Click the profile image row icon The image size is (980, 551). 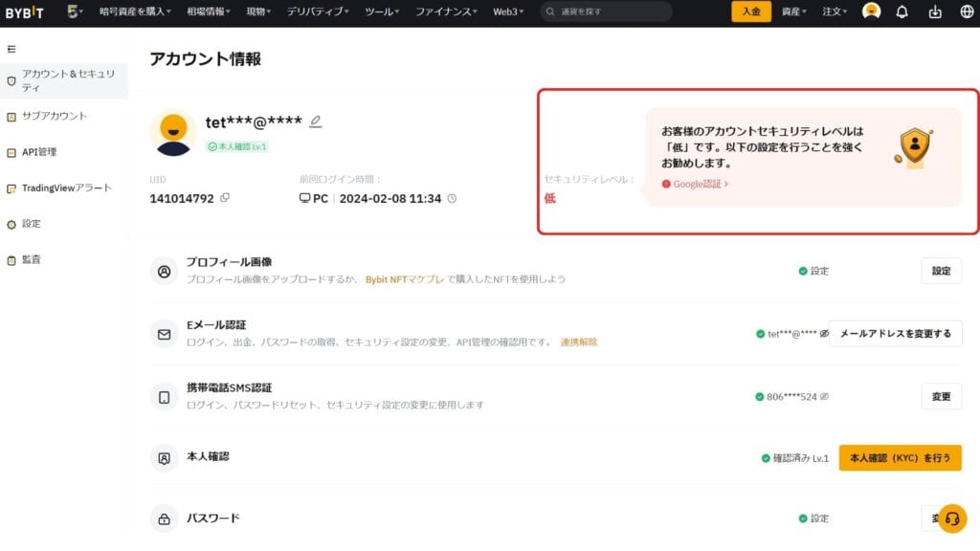pos(164,271)
